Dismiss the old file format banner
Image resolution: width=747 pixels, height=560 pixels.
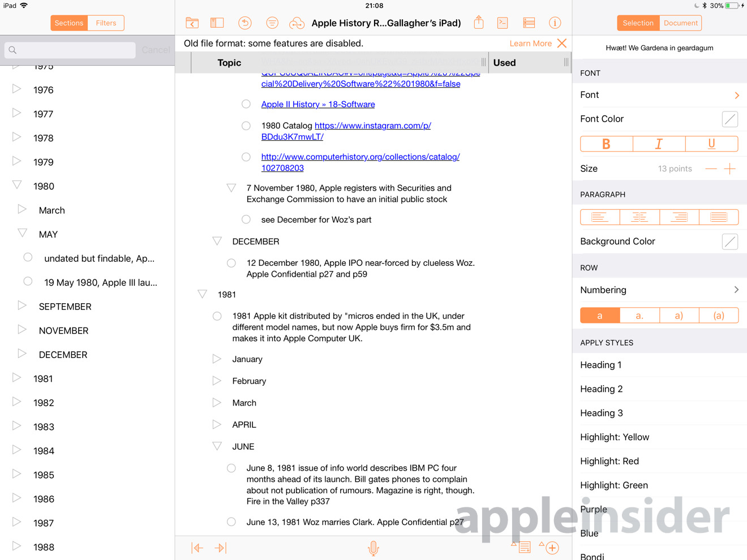point(562,44)
